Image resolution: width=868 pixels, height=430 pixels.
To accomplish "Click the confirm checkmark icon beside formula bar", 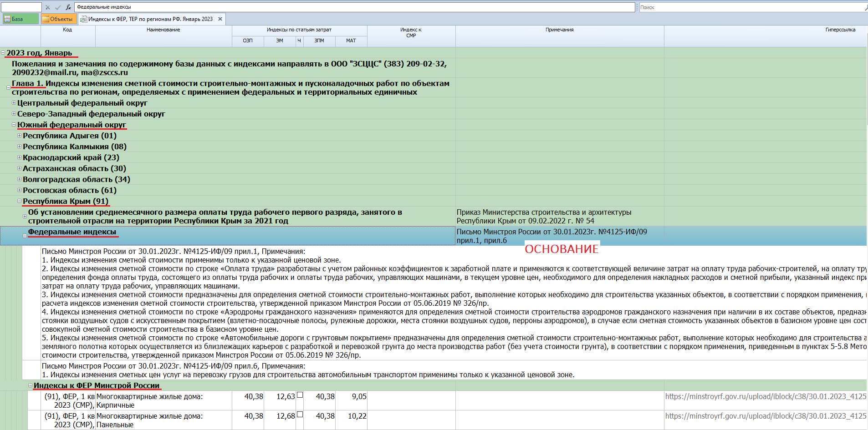I will (58, 7).
